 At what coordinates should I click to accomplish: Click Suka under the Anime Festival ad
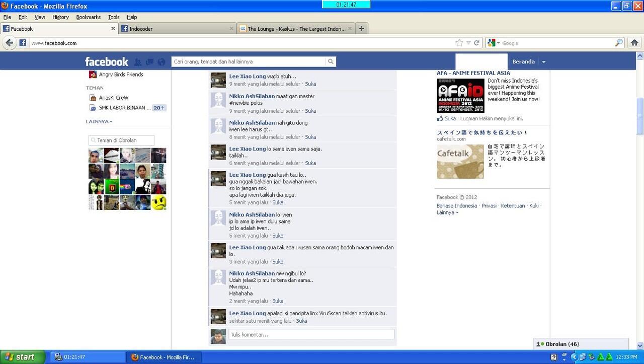click(x=450, y=119)
